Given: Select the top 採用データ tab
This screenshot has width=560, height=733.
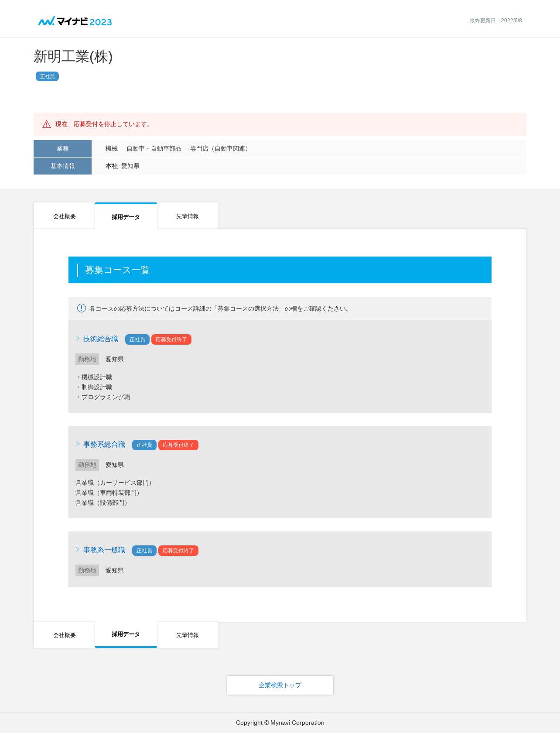Looking at the screenshot, I should 126,216.
